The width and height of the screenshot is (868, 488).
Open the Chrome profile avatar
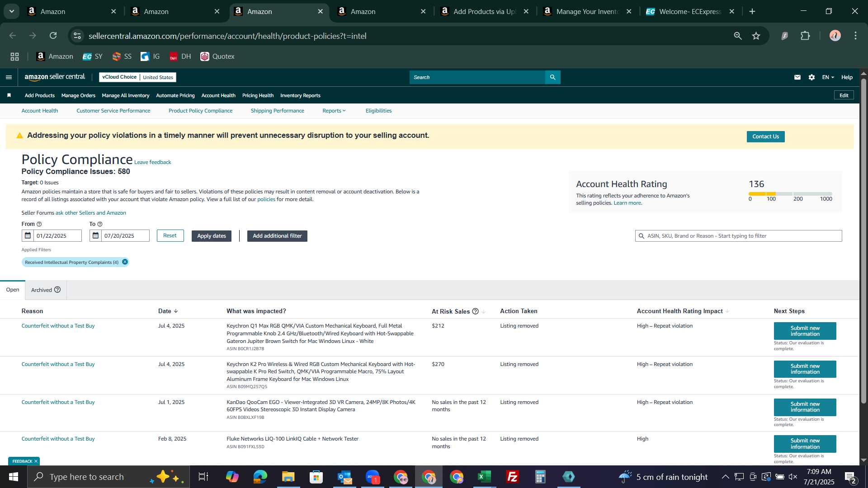click(x=835, y=36)
